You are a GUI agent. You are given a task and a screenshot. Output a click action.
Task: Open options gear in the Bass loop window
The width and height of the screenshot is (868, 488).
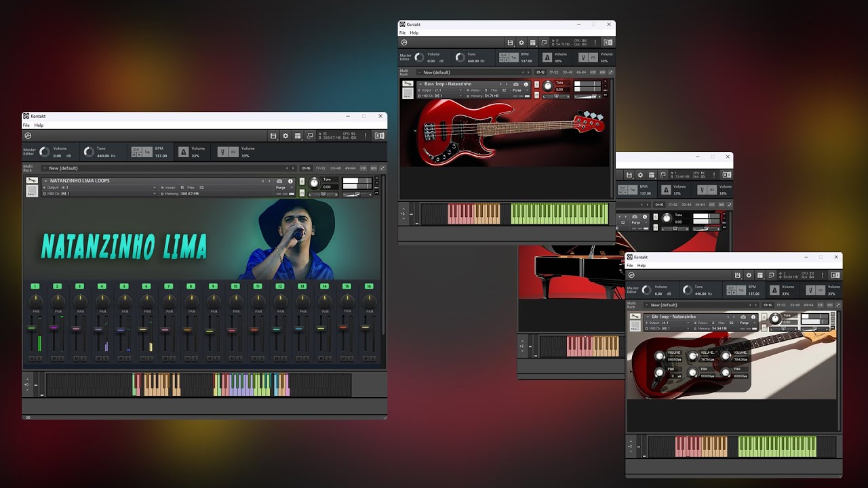point(521,42)
